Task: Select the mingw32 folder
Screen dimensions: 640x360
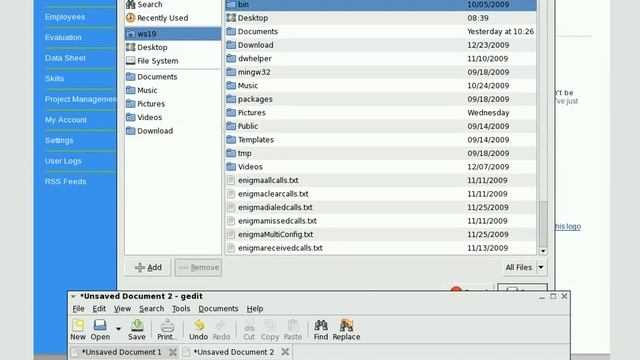Action: tap(381, 72)
